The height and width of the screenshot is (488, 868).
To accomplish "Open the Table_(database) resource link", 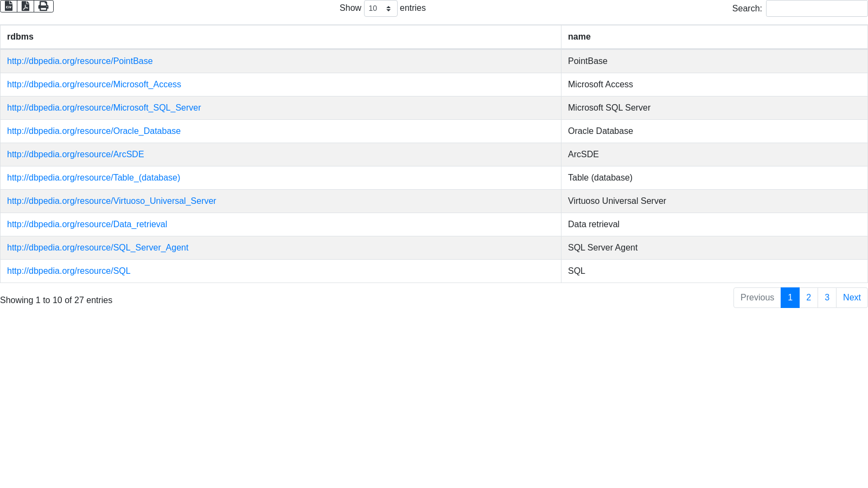I will coord(93,178).
